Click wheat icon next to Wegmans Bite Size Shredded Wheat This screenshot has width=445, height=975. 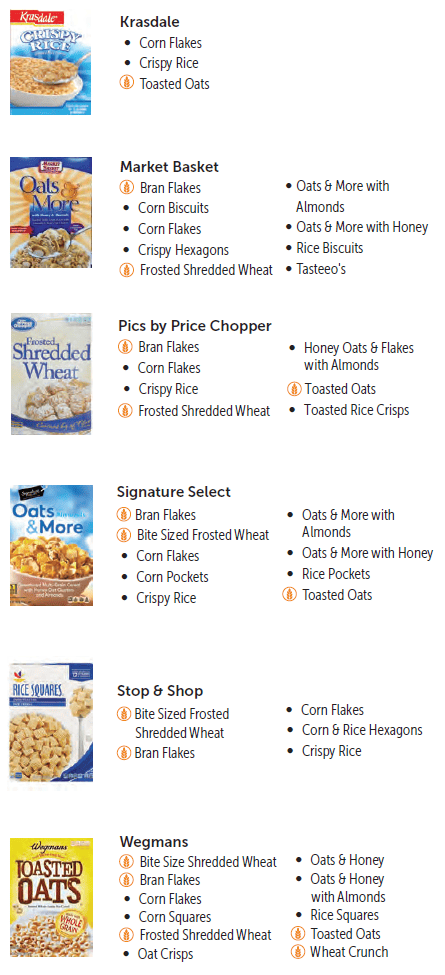tap(127, 862)
